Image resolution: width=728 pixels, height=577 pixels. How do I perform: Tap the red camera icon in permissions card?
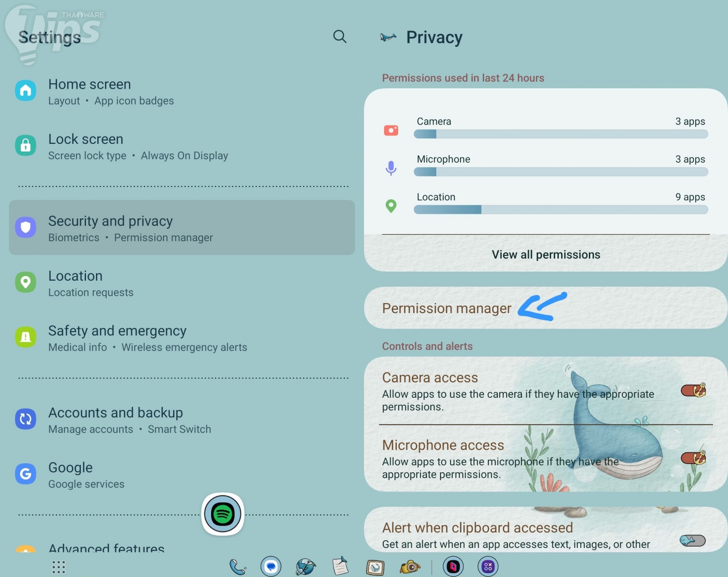[x=391, y=131]
